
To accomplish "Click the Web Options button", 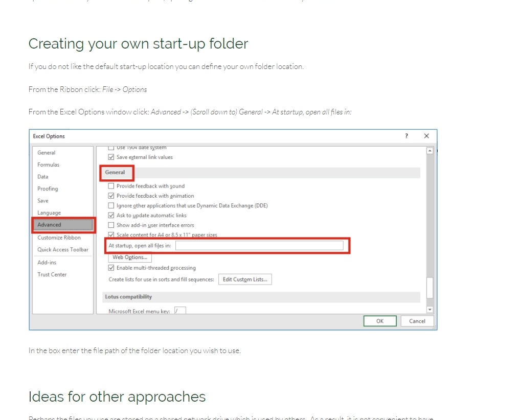I will [130, 258].
